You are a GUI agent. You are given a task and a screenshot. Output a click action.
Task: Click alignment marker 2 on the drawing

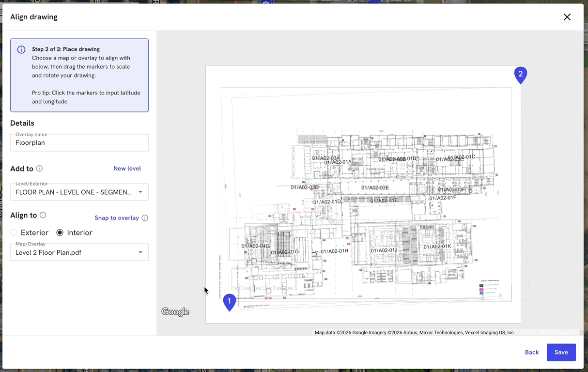click(x=520, y=75)
